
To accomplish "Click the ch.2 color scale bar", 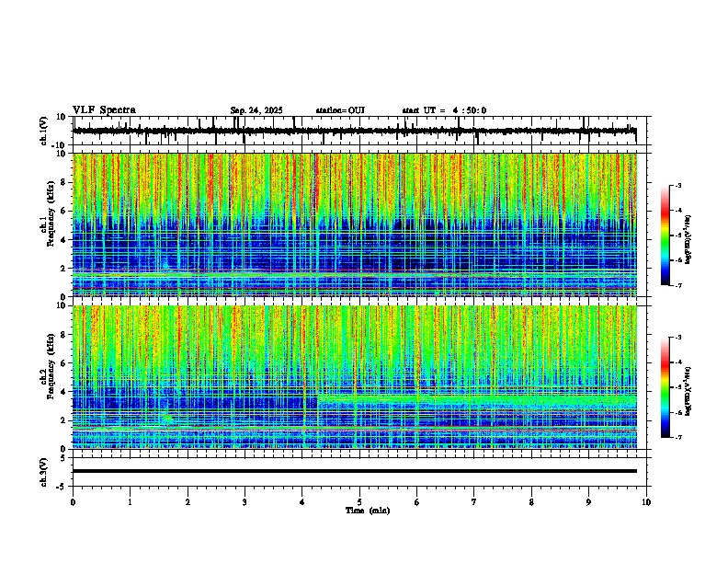I will (x=665, y=387).
